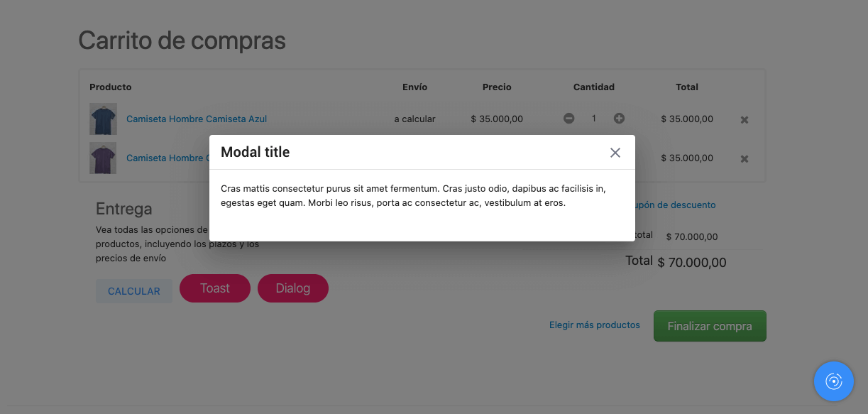
Task: Open the purple T-shirt product thumbnail
Action: (103, 158)
